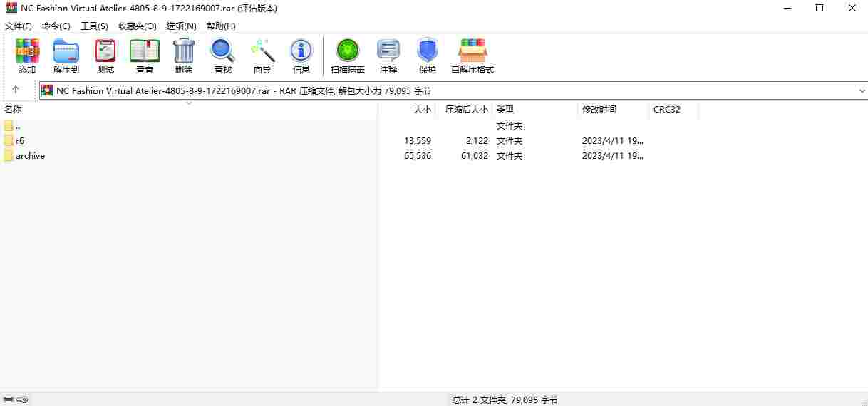Screen dimensions: 868x406
Task: Click the parent folder '..' icon
Action: tap(9, 125)
